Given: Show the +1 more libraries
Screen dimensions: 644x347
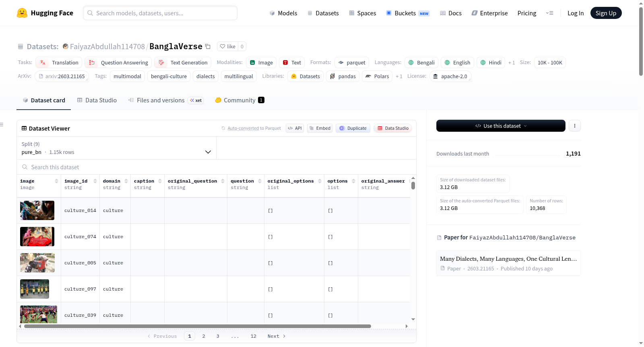Looking at the screenshot, I should point(399,76).
